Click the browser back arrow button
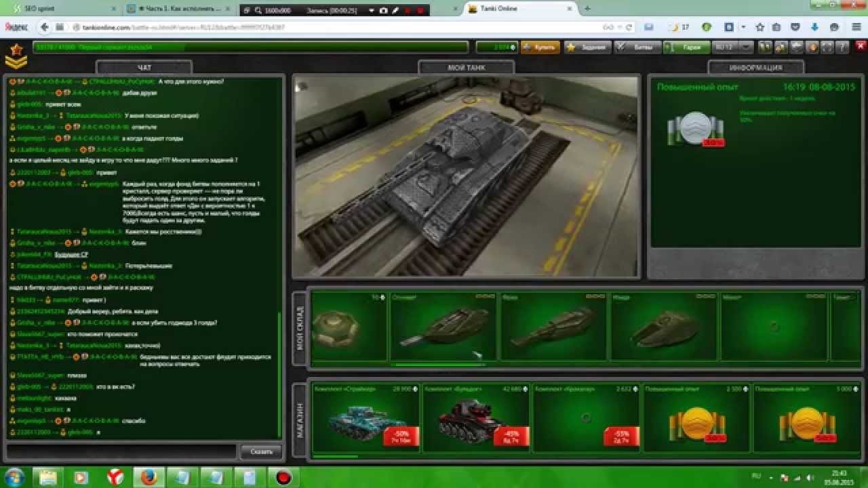The image size is (868, 488). [45, 27]
